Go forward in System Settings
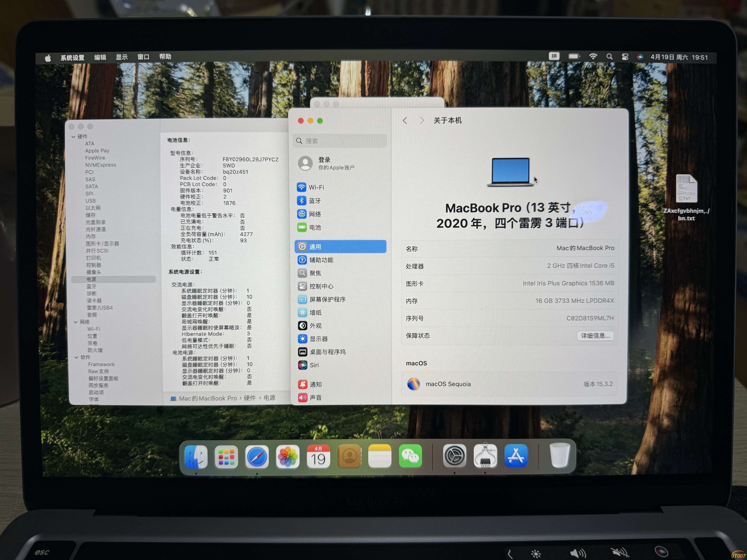Viewport: 747px width, 560px height. click(x=421, y=120)
